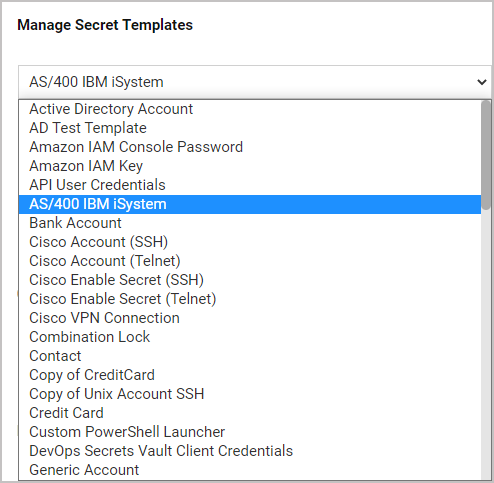Select Amazon IAM Console Password

click(250, 147)
